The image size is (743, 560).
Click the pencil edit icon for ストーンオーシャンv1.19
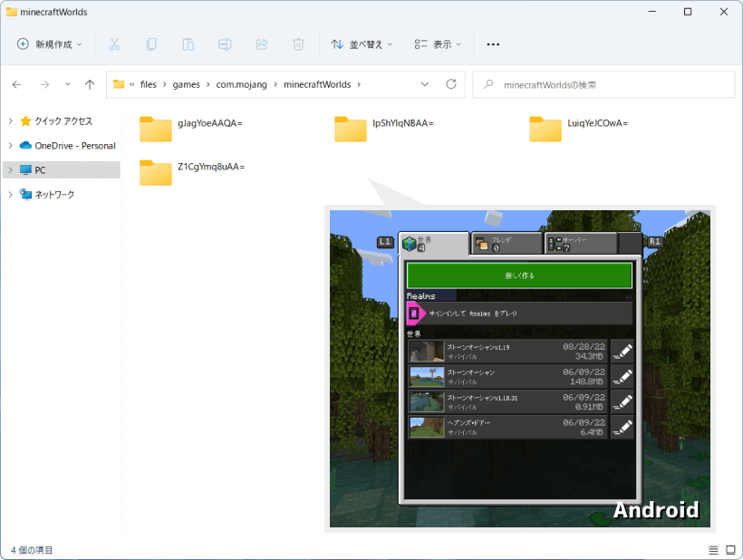[x=622, y=352]
